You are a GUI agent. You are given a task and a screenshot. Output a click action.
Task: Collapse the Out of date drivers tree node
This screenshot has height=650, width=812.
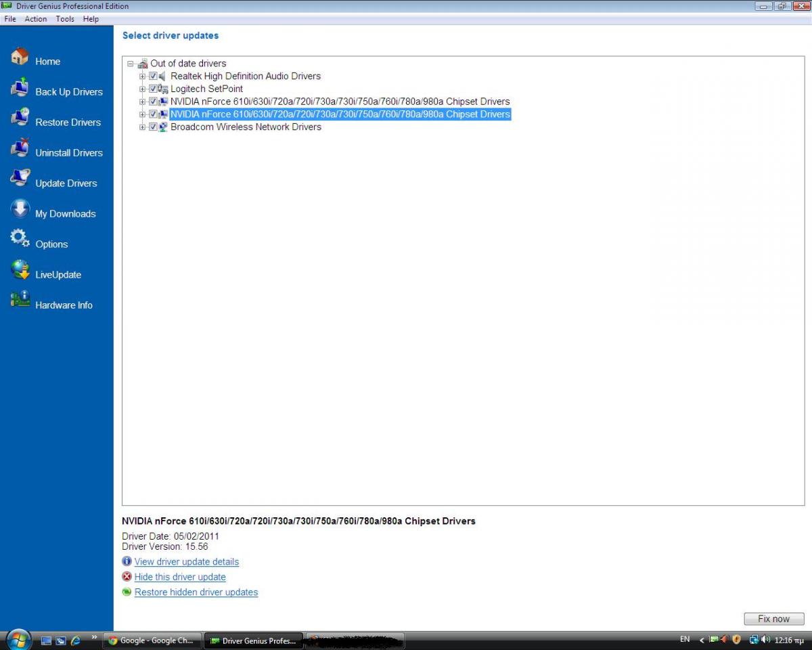coord(131,64)
